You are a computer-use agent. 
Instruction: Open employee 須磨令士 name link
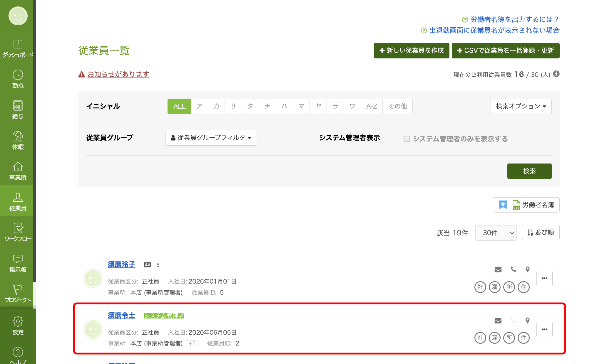pyautogui.click(x=121, y=316)
